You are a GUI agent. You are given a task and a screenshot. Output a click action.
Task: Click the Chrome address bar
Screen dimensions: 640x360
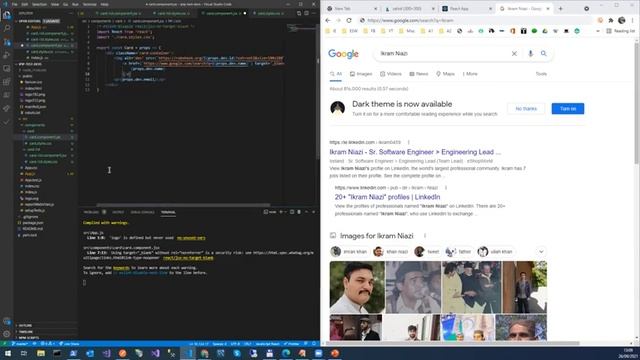476,20
